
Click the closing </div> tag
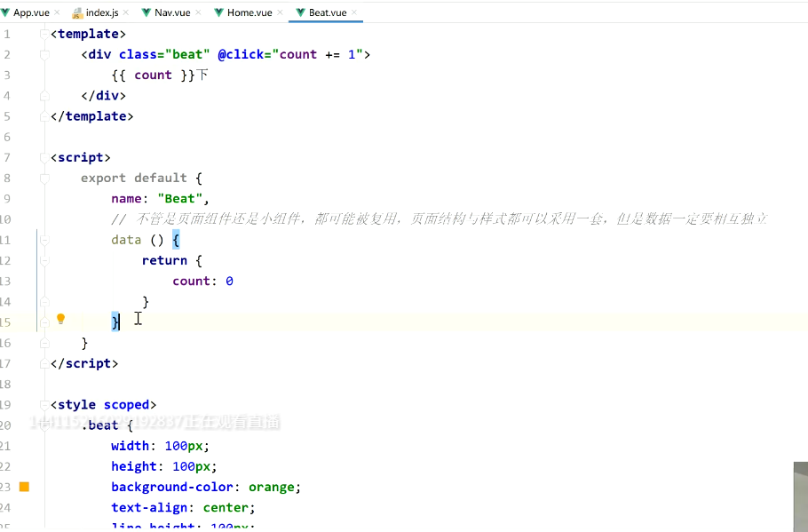(104, 96)
